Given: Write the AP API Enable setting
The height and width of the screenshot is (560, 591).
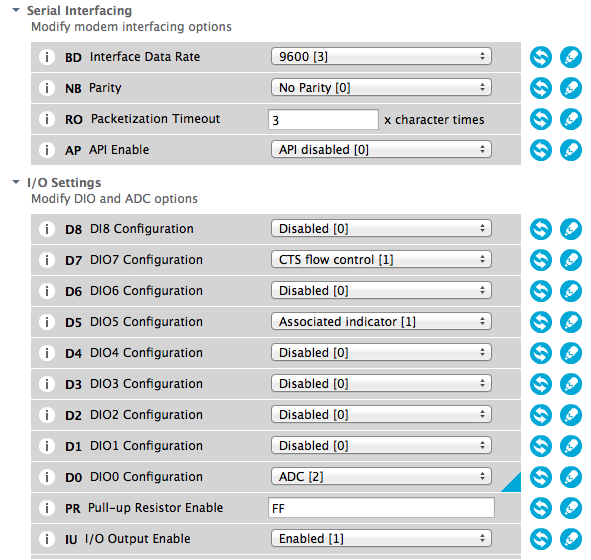Looking at the screenshot, I should tap(571, 150).
